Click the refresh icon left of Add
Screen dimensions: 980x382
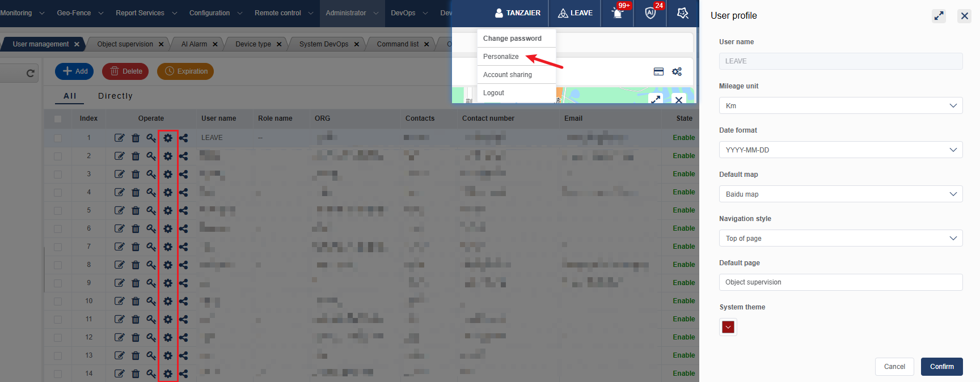pos(31,73)
